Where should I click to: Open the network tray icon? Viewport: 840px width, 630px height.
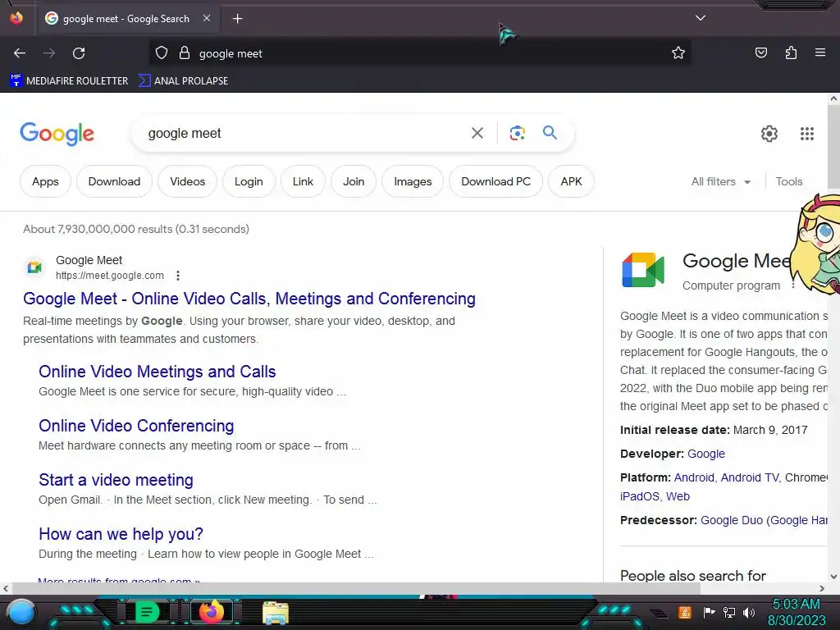728,612
